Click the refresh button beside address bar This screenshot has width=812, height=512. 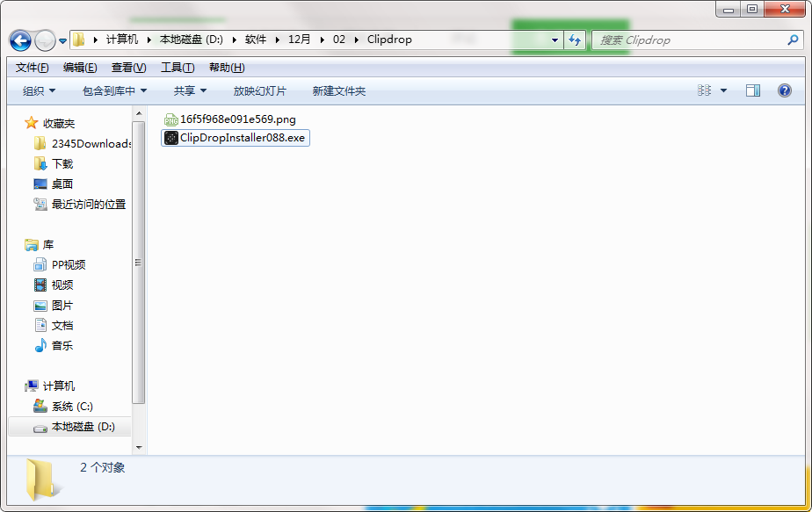pos(575,40)
